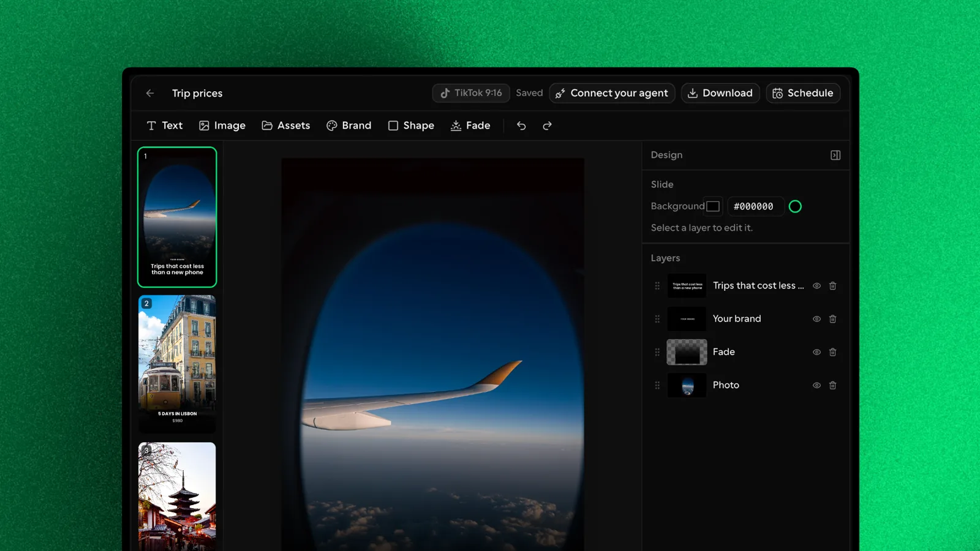Open the Schedule button
Image resolution: width=980 pixels, height=551 pixels.
click(x=803, y=93)
